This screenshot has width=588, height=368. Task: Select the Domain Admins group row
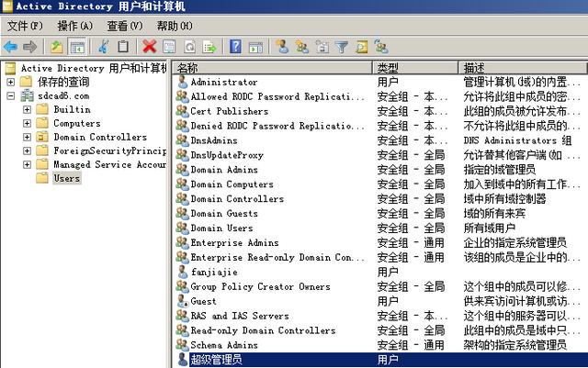click(x=223, y=170)
